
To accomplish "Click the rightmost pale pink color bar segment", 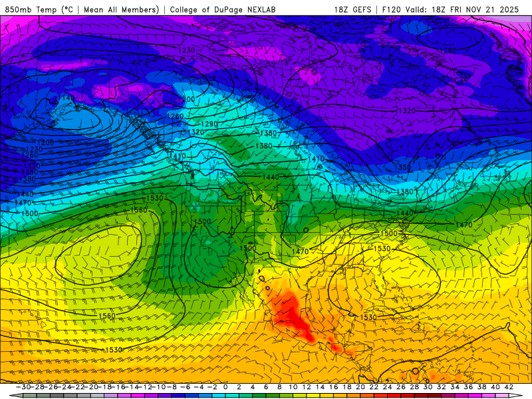I will [502, 396].
